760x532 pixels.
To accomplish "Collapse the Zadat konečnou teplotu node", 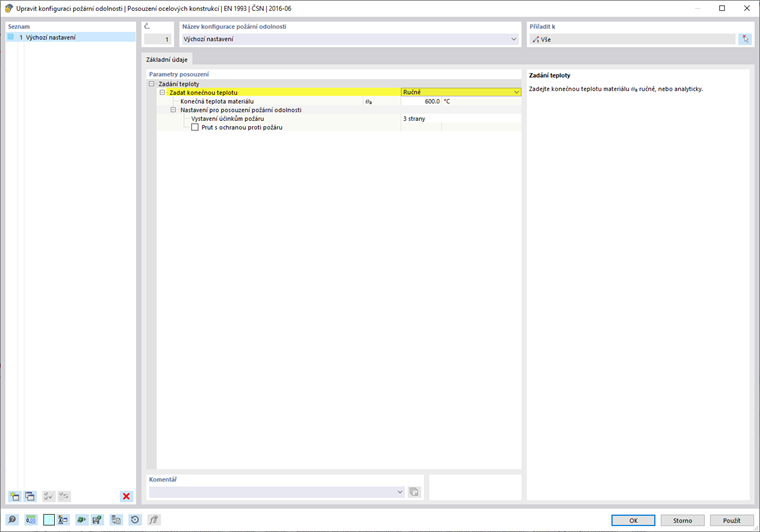I will [162, 93].
